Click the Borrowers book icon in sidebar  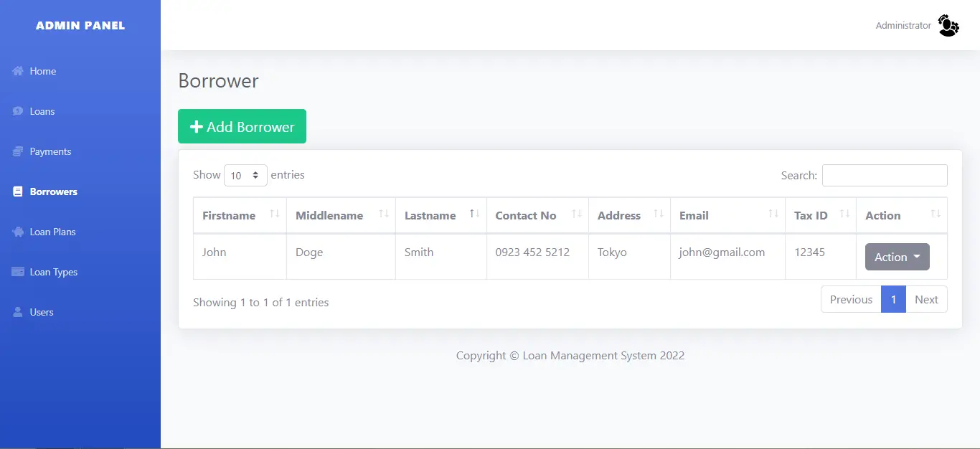(x=18, y=192)
